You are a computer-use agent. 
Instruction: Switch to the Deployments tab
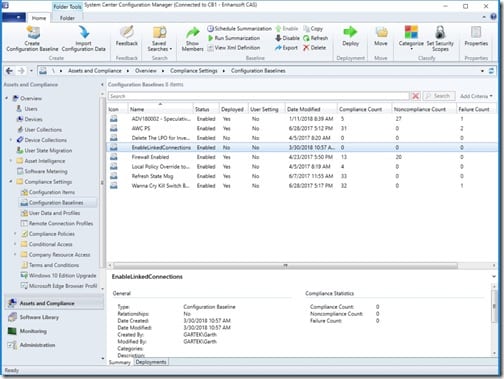151,362
